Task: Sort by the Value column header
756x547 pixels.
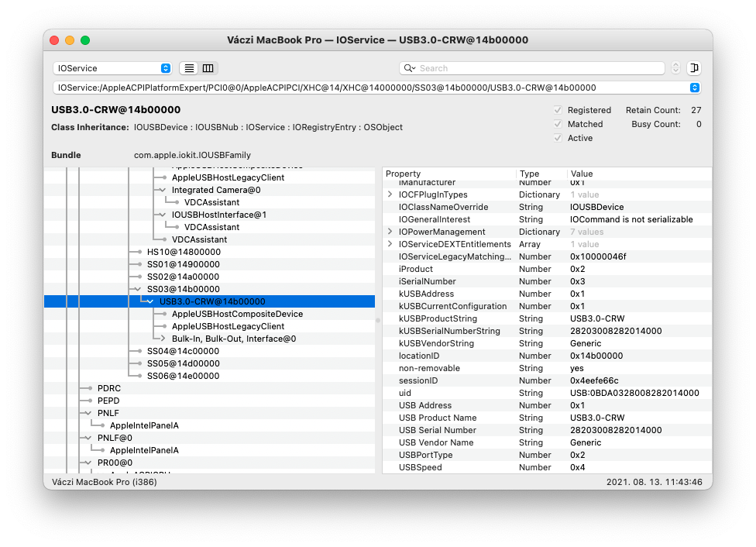Action: coord(639,174)
